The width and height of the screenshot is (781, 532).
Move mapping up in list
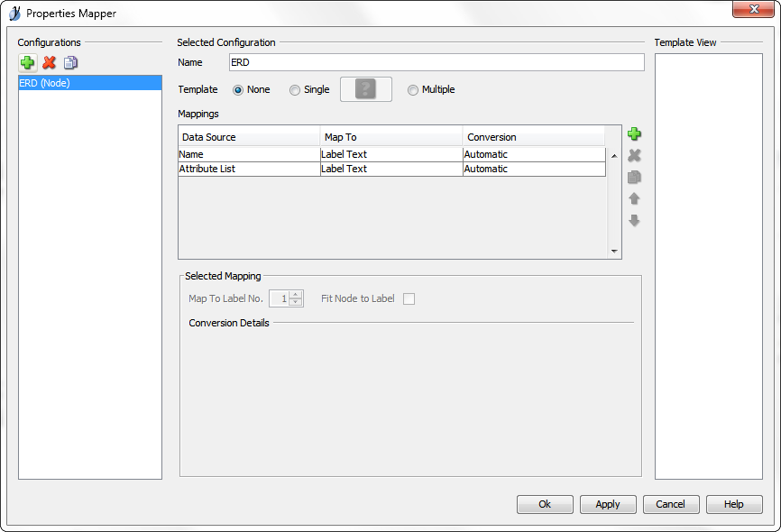pos(634,199)
